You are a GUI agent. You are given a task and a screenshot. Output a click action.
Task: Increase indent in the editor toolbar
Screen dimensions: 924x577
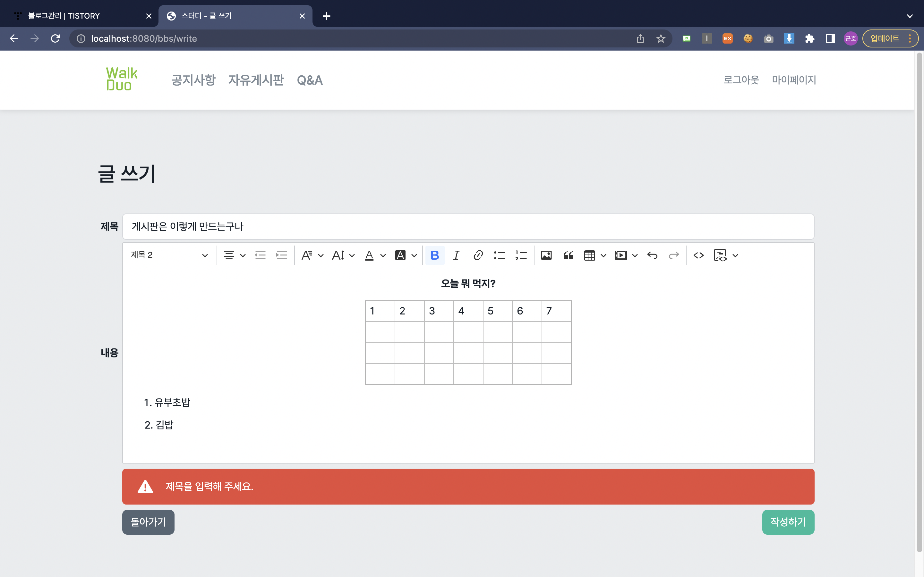tap(281, 255)
